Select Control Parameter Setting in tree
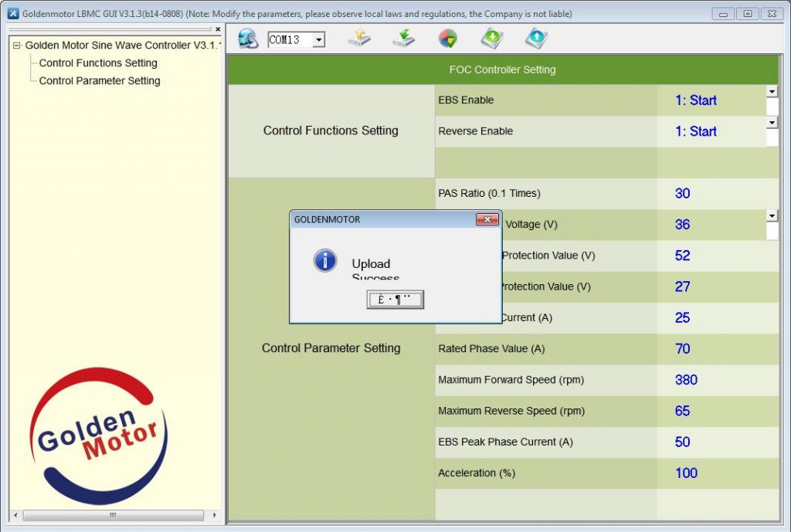The width and height of the screenshot is (791, 532). [100, 81]
